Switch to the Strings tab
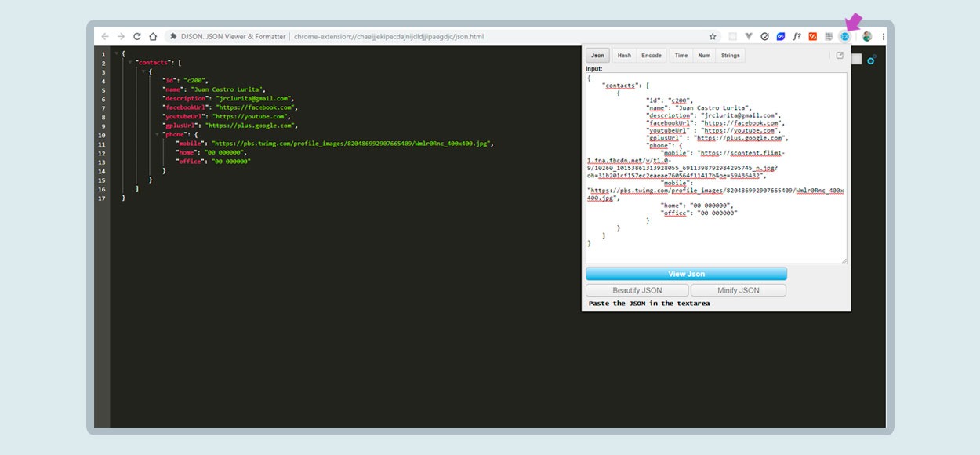980x455 pixels. 730,56
